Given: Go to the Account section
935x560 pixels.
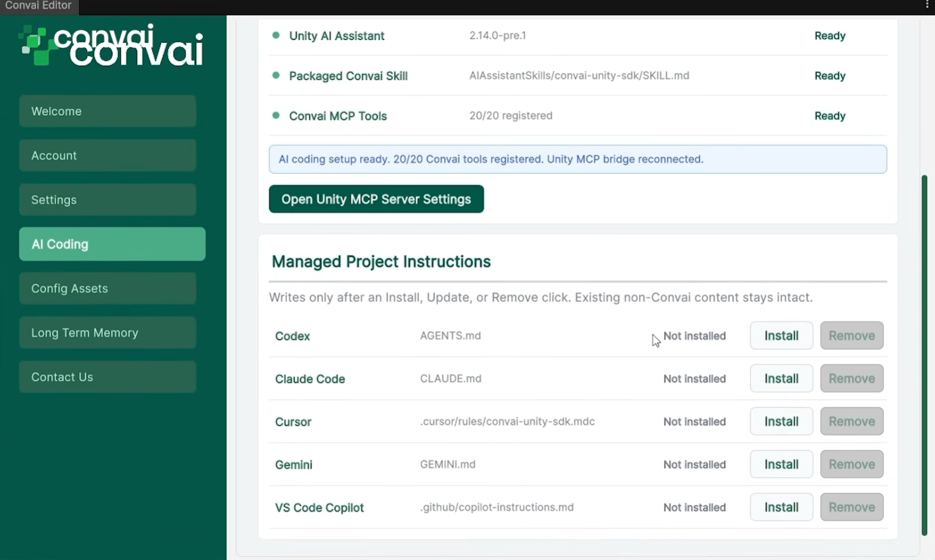Looking at the screenshot, I should point(107,155).
